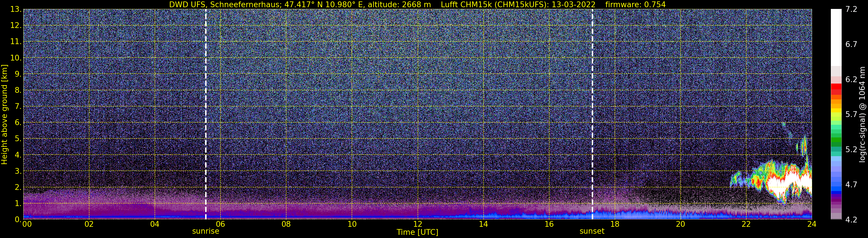This screenshot has height=238, width=868.
Task: Click the 'Height above ground [km]' axis title
Action: pyautogui.click(x=4, y=114)
